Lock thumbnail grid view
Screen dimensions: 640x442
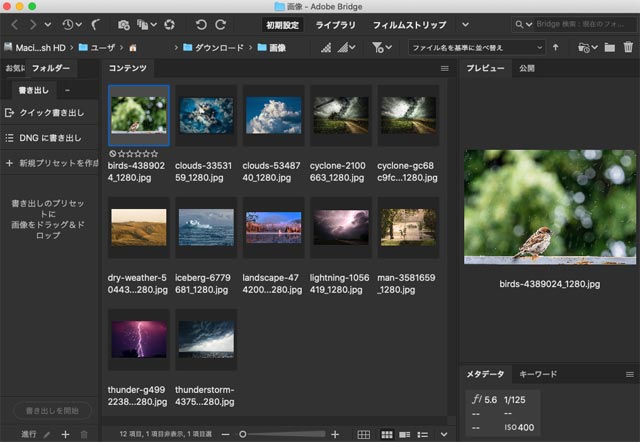pyautogui.click(x=363, y=435)
